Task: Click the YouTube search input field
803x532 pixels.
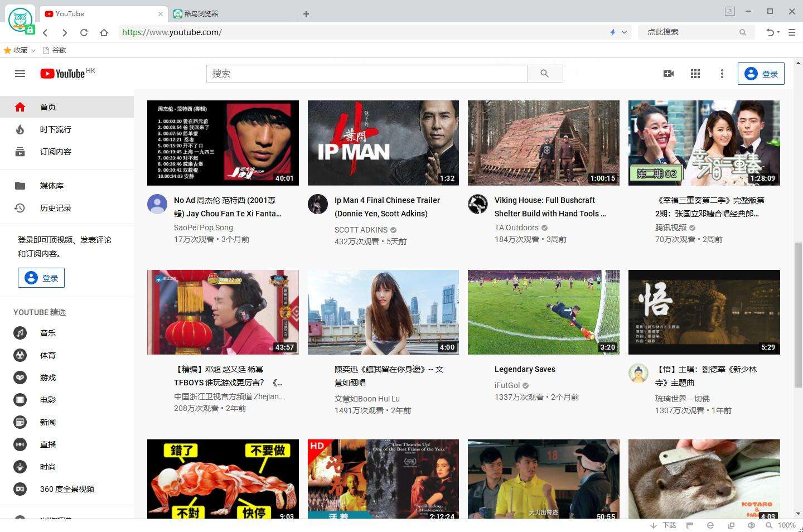Action: coord(367,74)
